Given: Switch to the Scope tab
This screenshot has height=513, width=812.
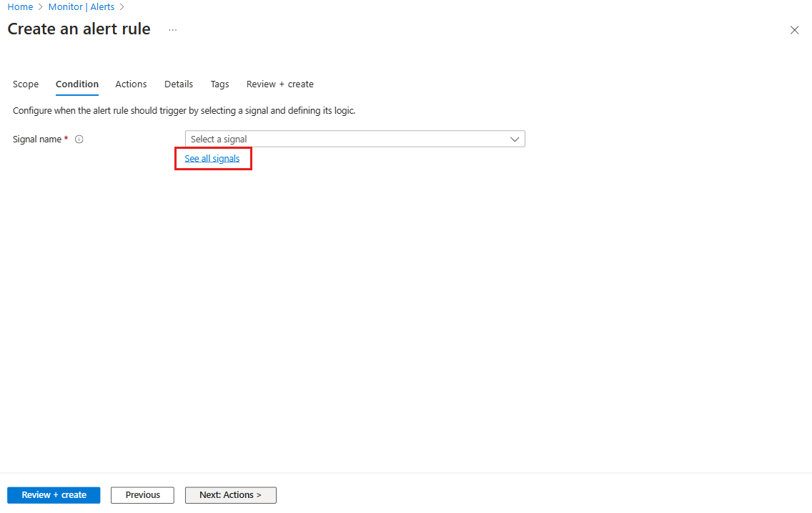Looking at the screenshot, I should [26, 84].
